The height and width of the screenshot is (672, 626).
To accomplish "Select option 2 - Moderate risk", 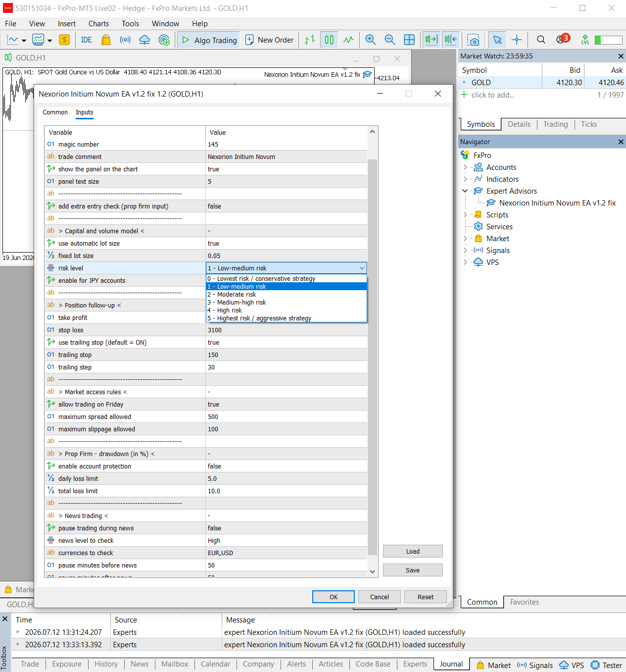I will (x=287, y=294).
